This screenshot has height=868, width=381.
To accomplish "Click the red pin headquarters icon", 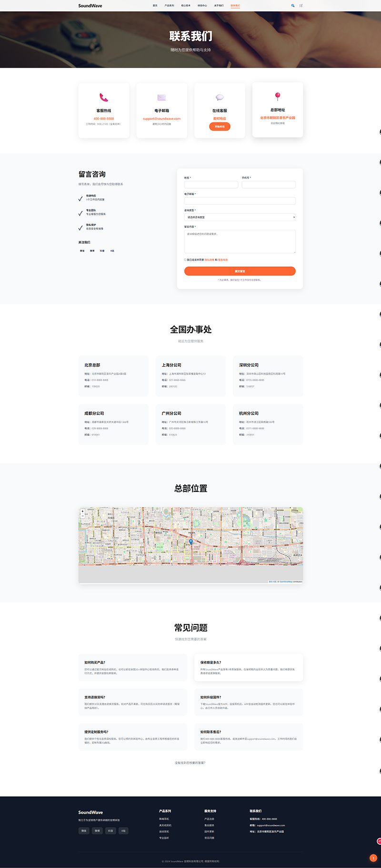I will [278, 96].
